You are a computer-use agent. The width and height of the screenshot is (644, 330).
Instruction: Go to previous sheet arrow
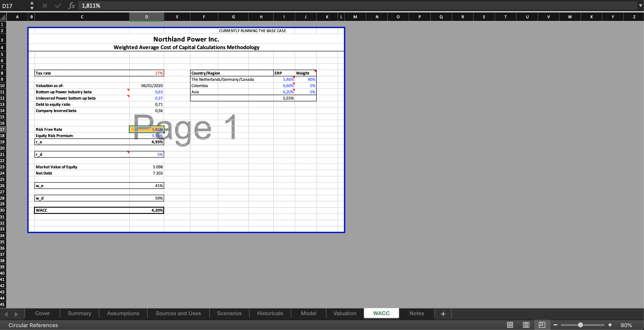6,314
